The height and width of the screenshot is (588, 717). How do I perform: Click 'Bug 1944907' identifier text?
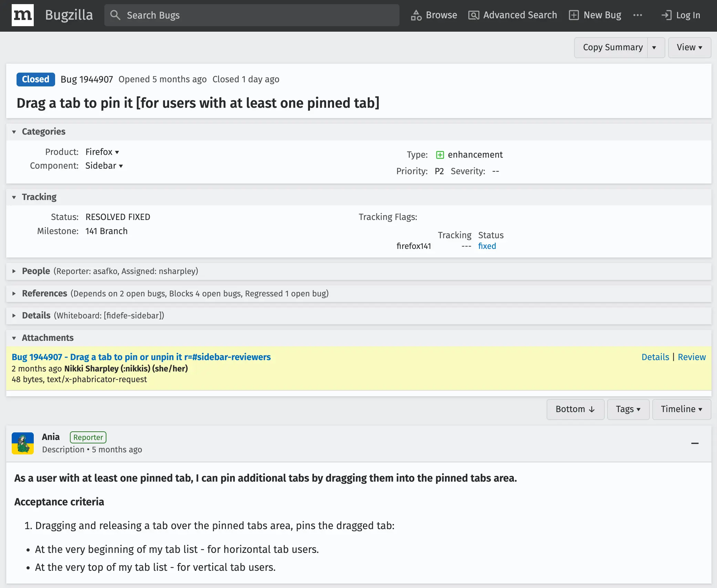pos(87,80)
